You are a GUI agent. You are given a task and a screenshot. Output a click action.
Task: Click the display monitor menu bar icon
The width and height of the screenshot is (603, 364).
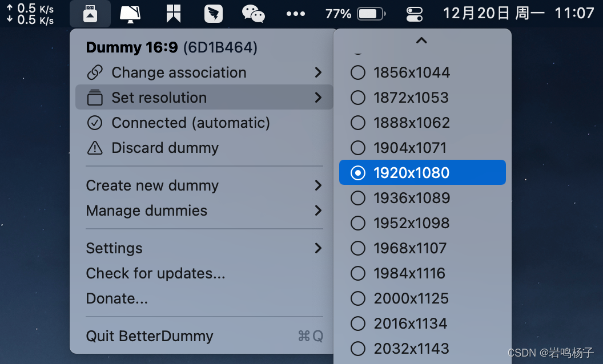[x=130, y=14]
